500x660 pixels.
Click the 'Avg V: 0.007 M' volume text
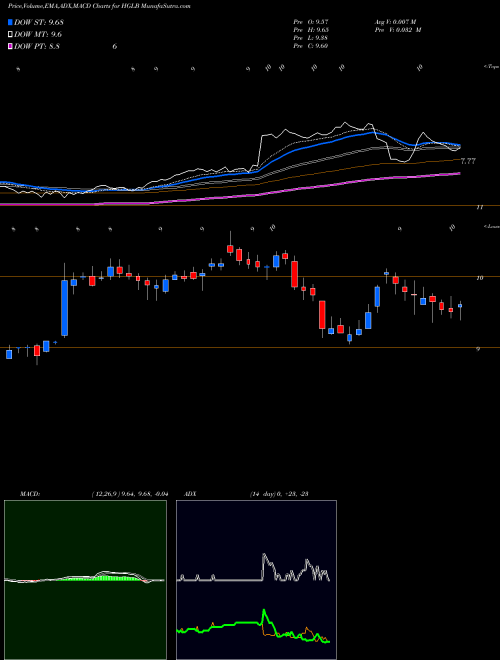click(x=395, y=21)
